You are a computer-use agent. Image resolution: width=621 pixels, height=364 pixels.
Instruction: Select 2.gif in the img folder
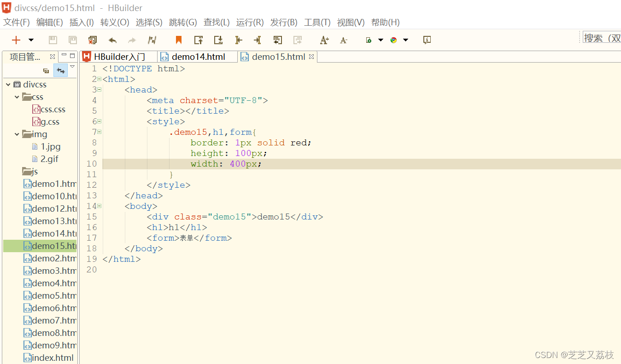click(x=45, y=159)
